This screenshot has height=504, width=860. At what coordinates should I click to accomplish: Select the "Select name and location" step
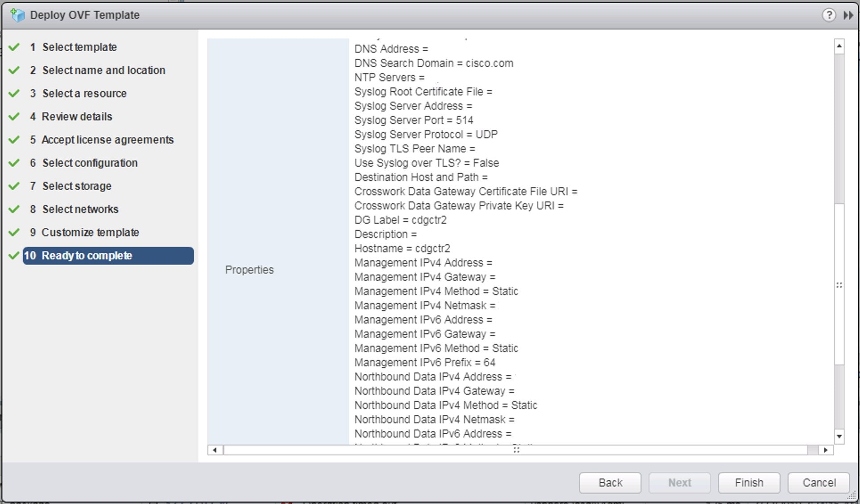coord(104,70)
